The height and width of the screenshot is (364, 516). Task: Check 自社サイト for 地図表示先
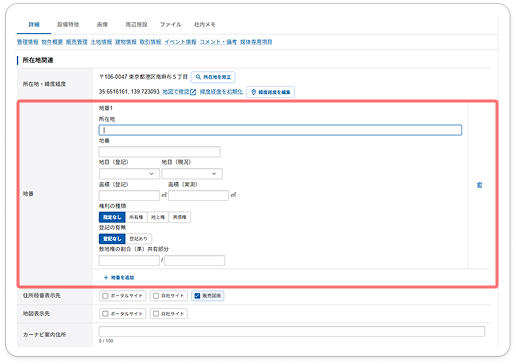point(169,314)
